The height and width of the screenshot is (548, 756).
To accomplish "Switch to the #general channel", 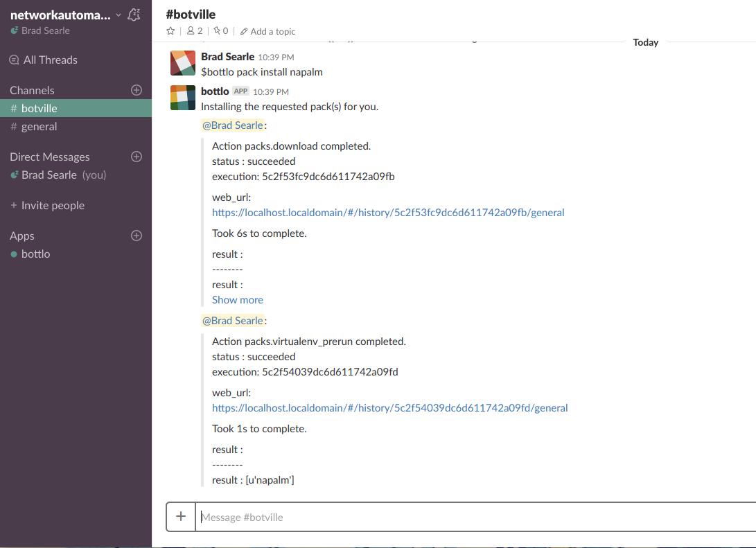I will (39, 127).
